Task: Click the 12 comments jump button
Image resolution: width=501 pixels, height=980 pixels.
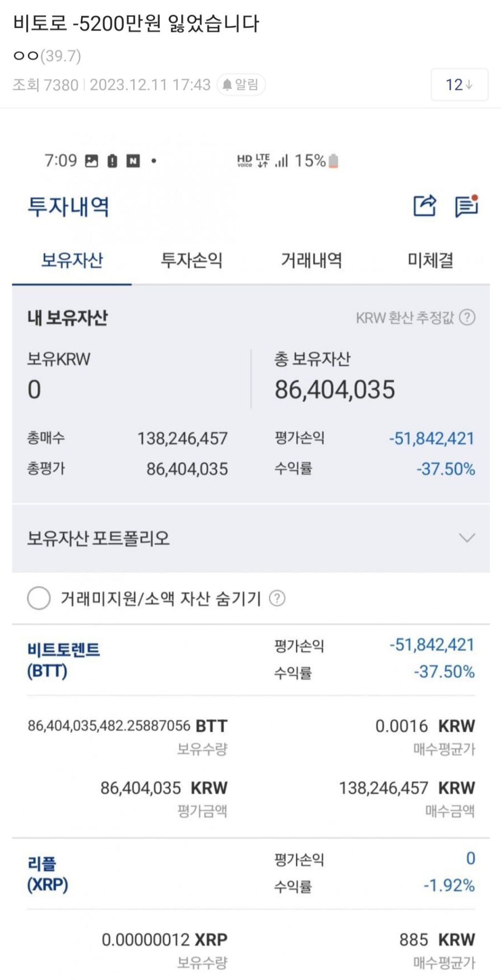Action: point(459,85)
